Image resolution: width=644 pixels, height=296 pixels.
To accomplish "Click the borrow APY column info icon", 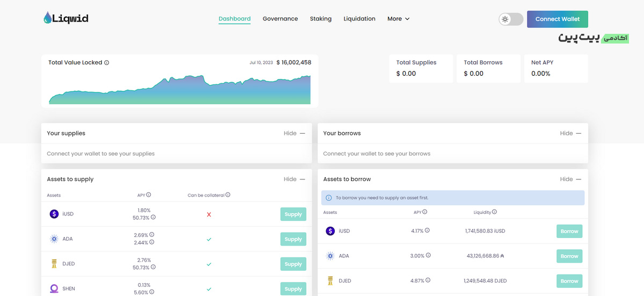I will [x=425, y=212].
